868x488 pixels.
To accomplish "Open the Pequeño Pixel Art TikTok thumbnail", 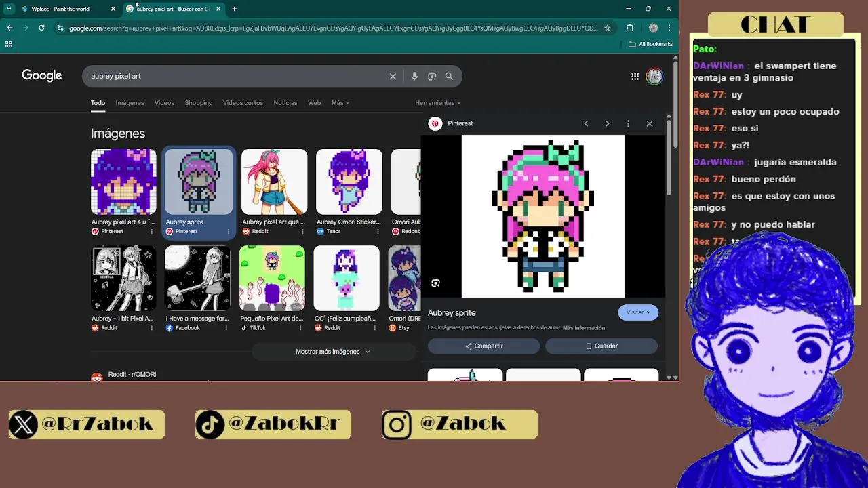I will [272, 279].
